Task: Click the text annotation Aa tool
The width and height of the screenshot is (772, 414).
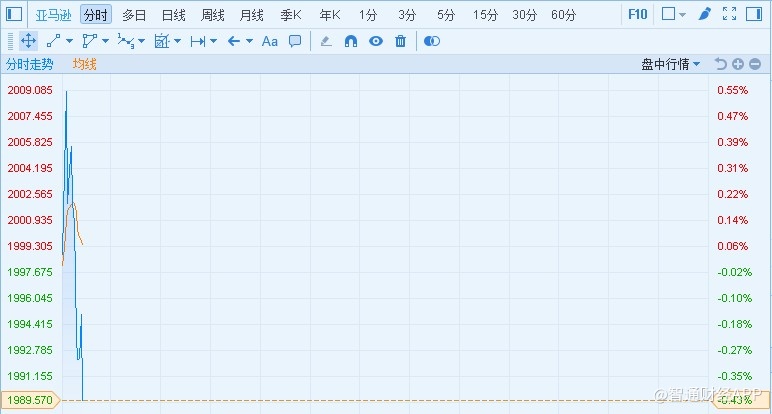Action: pyautogui.click(x=269, y=41)
